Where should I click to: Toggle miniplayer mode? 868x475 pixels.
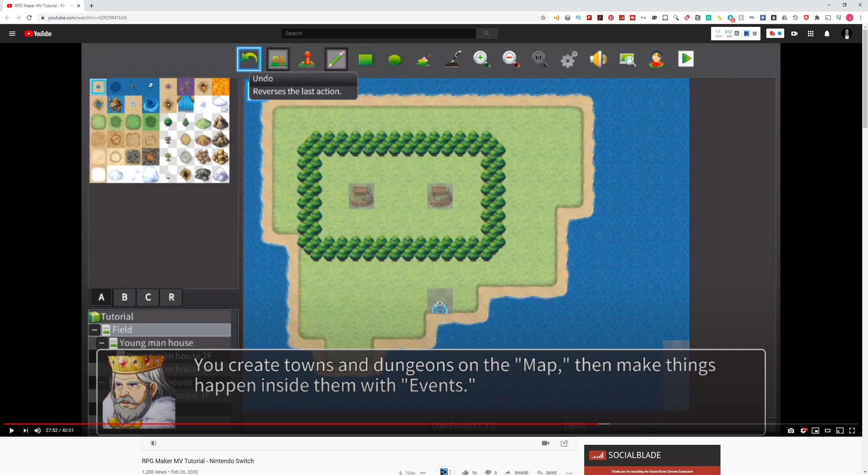click(x=815, y=431)
